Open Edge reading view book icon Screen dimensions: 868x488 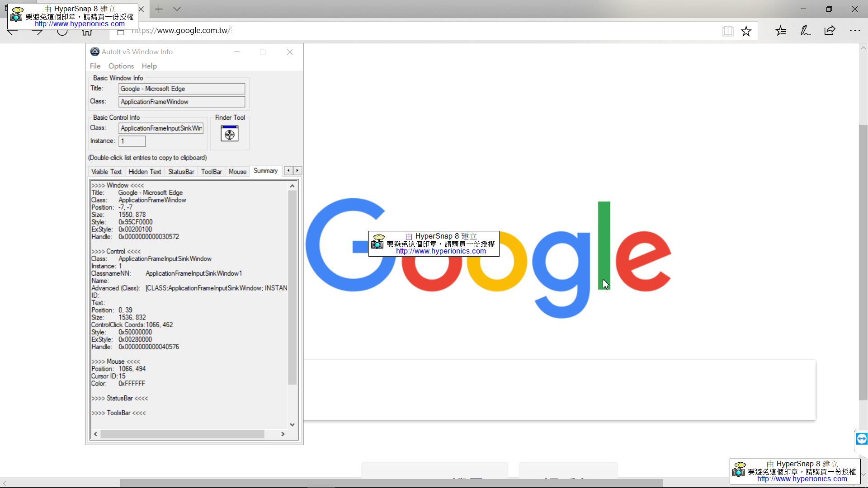728,31
